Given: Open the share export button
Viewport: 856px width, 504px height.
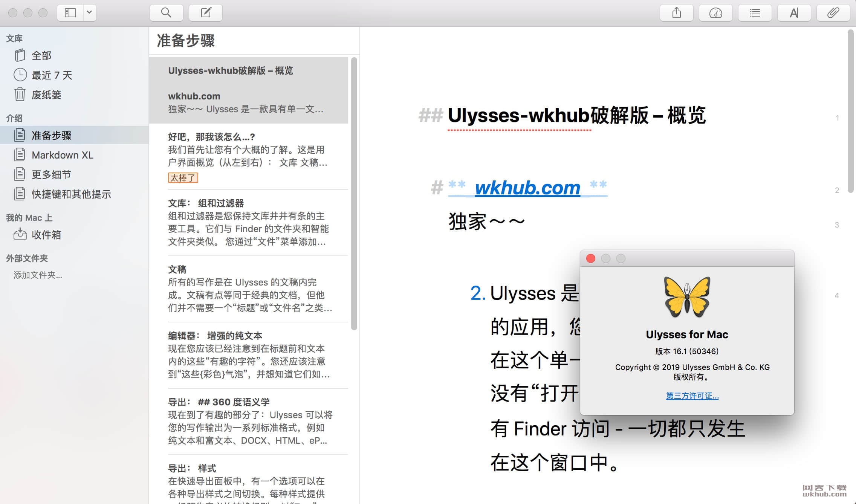Looking at the screenshot, I should [677, 13].
